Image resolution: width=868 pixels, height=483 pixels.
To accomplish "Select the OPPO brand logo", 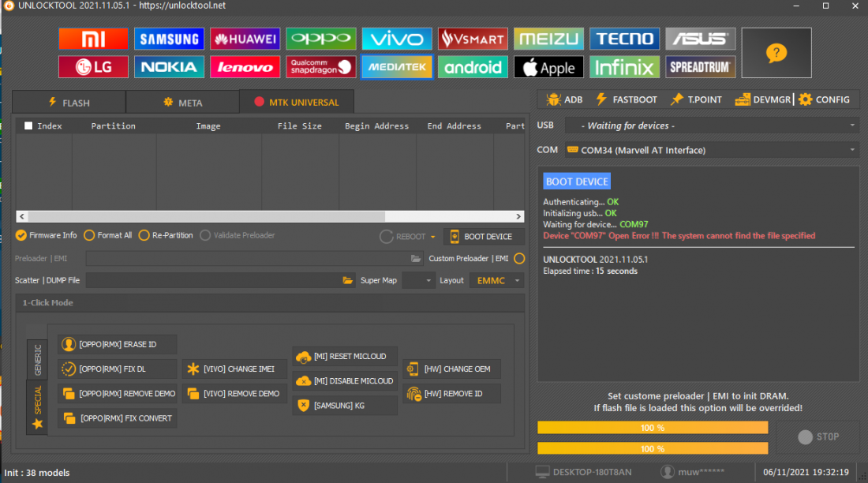I will point(321,39).
